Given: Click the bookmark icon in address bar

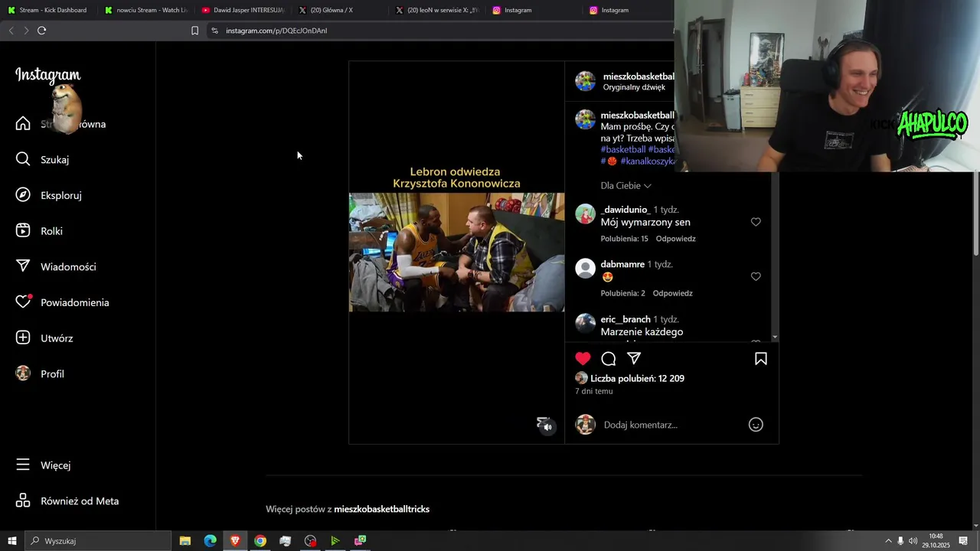Looking at the screenshot, I should [x=194, y=31].
